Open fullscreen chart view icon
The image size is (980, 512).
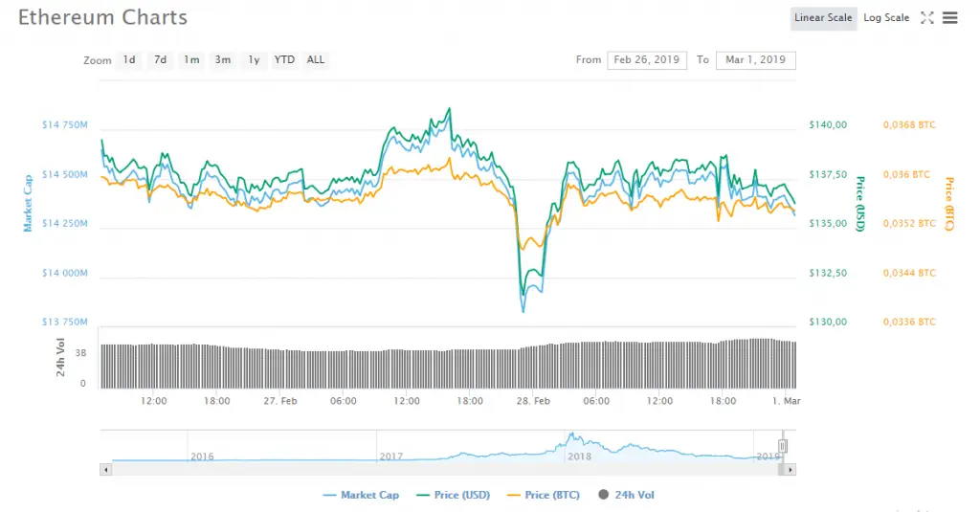926,17
